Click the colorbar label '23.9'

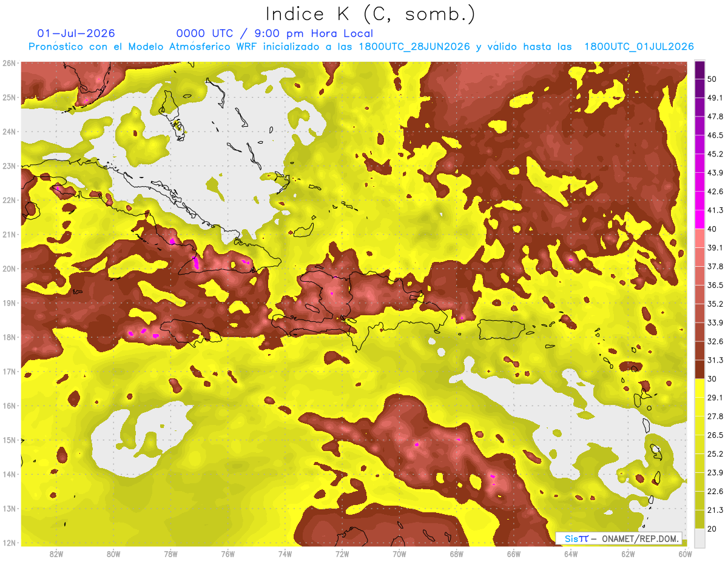coord(715,473)
